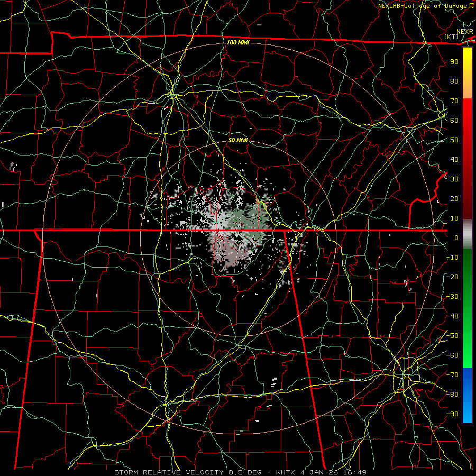Click the 0 scale label
The height and width of the screenshot is (476, 476).
[456, 237]
